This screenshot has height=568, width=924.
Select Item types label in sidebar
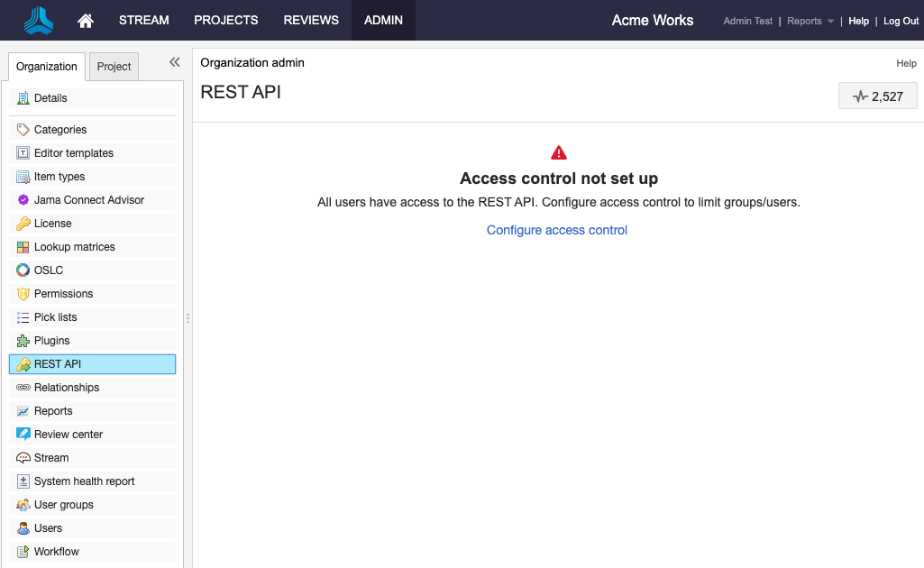point(59,177)
